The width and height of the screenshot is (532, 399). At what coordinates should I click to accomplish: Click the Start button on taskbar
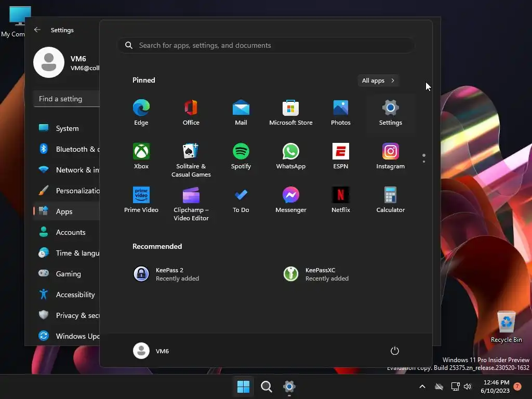pos(243,387)
